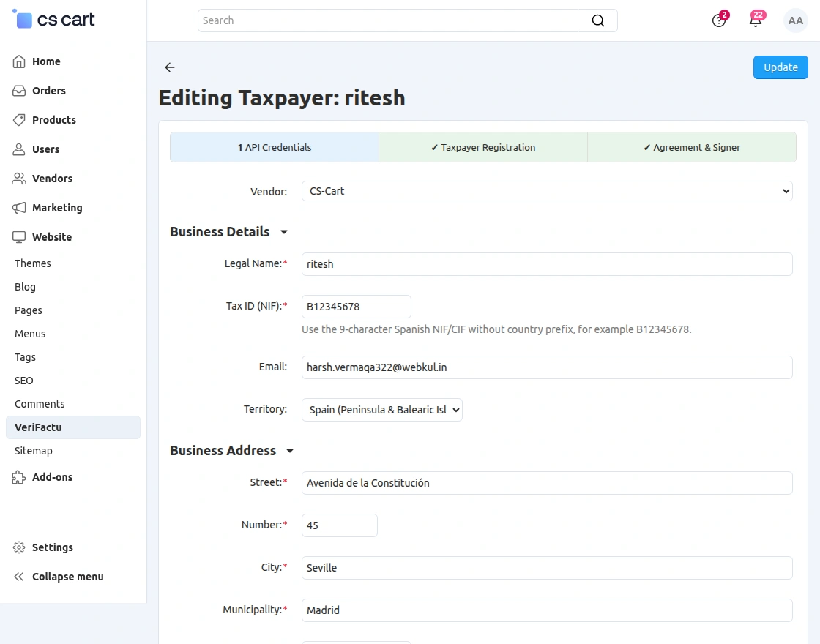Click Collapse menu label
The width and height of the screenshot is (820, 644).
68,577
